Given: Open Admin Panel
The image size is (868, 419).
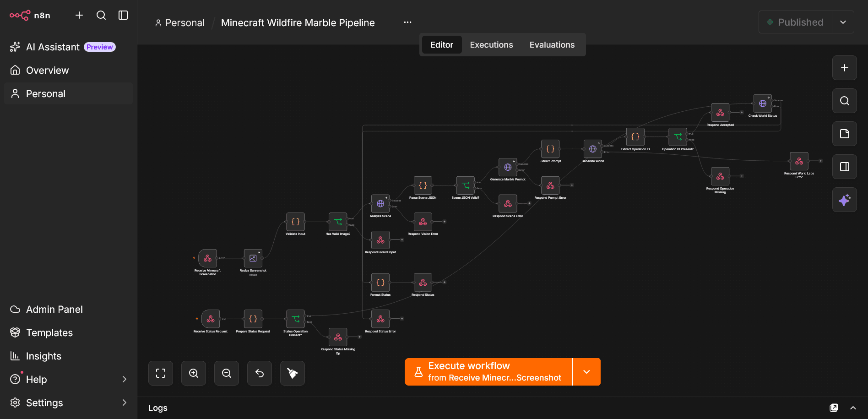Looking at the screenshot, I should [x=68, y=310].
